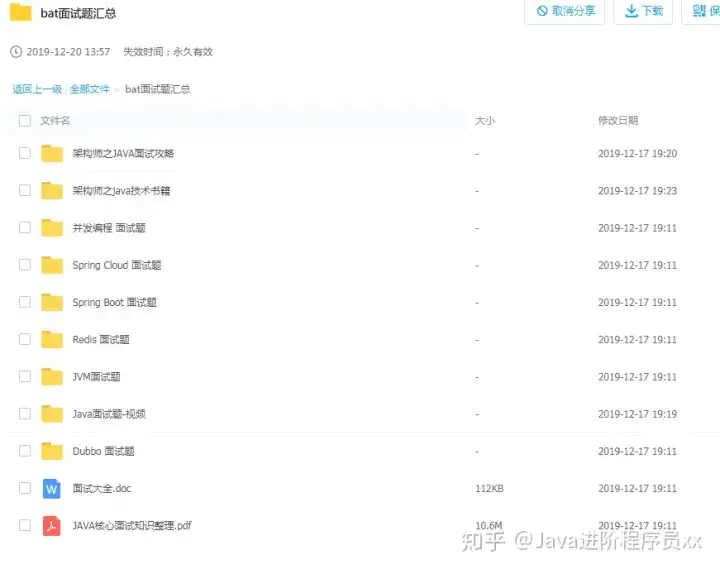Click folder icon for 并发编程 面试题

(52, 228)
